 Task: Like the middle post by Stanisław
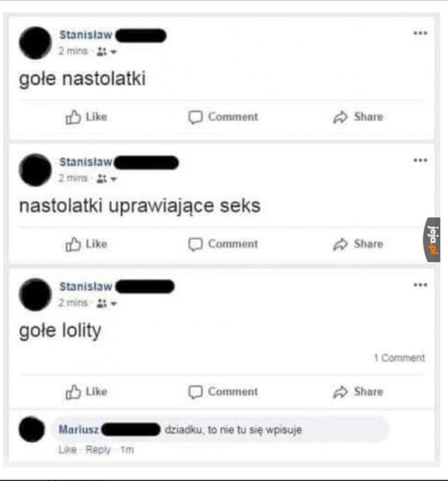tap(87, 244)
